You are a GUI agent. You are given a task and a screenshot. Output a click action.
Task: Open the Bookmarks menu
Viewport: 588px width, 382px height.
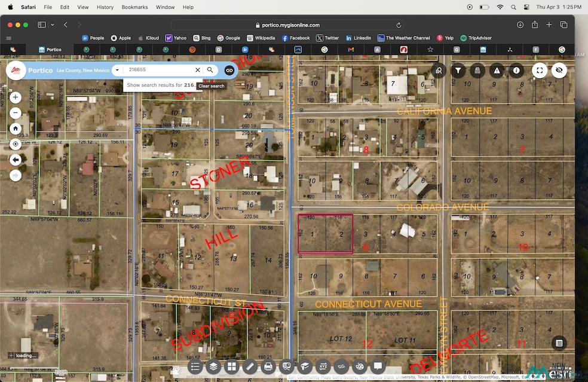(x=134, y=7)
